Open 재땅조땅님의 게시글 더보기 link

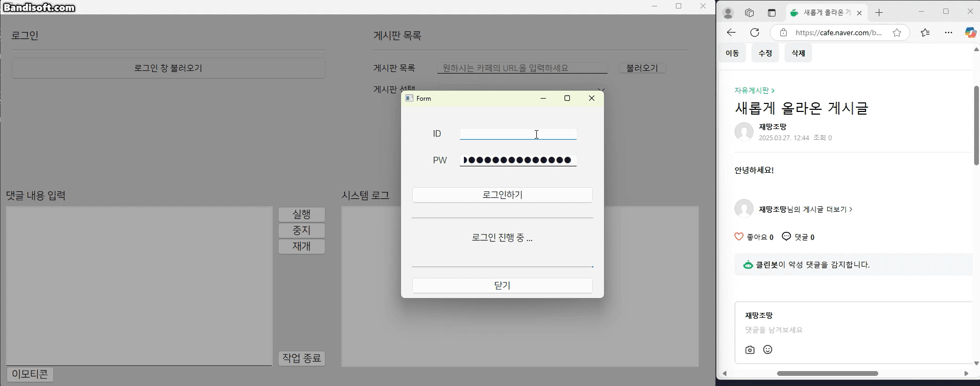[805, 210]
